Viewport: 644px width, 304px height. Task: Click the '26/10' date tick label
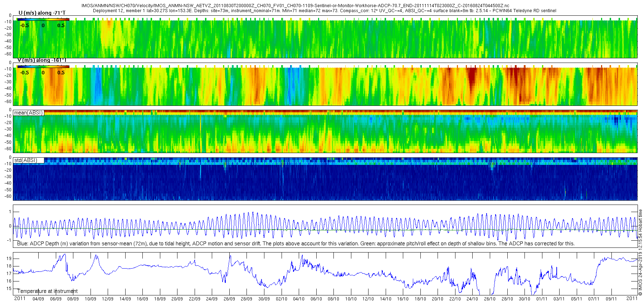(x=490, y=299)
